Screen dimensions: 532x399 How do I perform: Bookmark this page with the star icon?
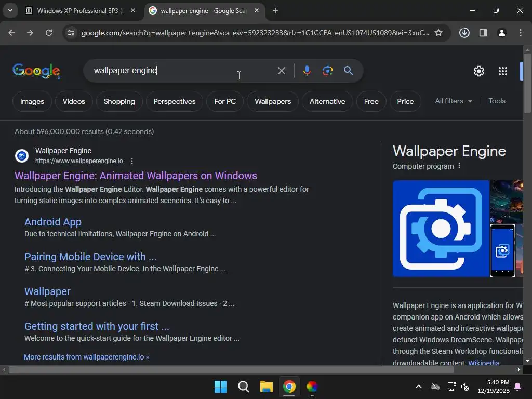[x=438, y=33]
